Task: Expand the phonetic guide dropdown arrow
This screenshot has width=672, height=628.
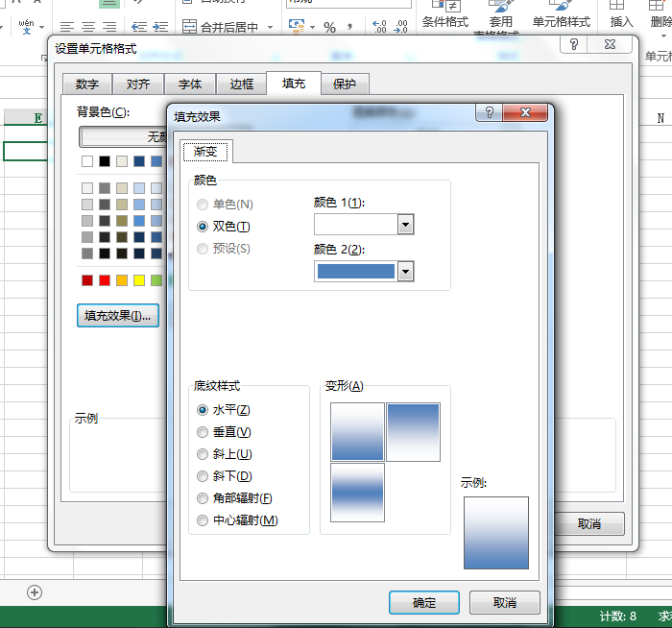Action: tap(41, 27)
